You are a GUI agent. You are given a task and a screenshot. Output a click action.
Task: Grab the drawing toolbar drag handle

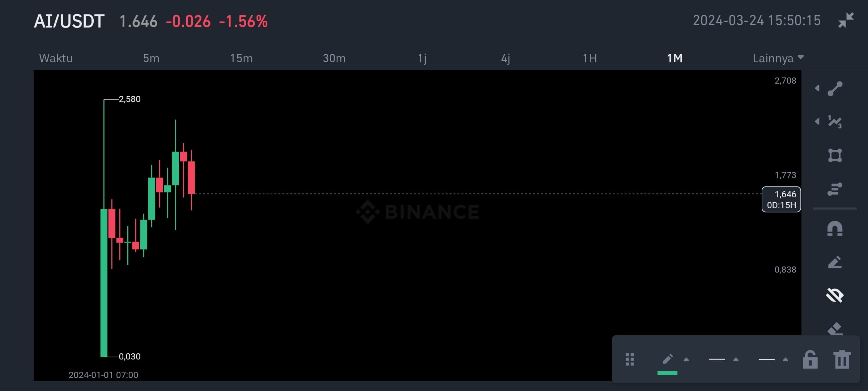(x=630, y=360)
